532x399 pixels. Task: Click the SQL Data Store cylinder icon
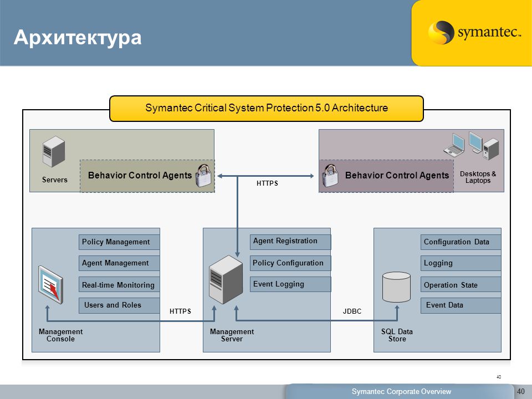point(396,287)
